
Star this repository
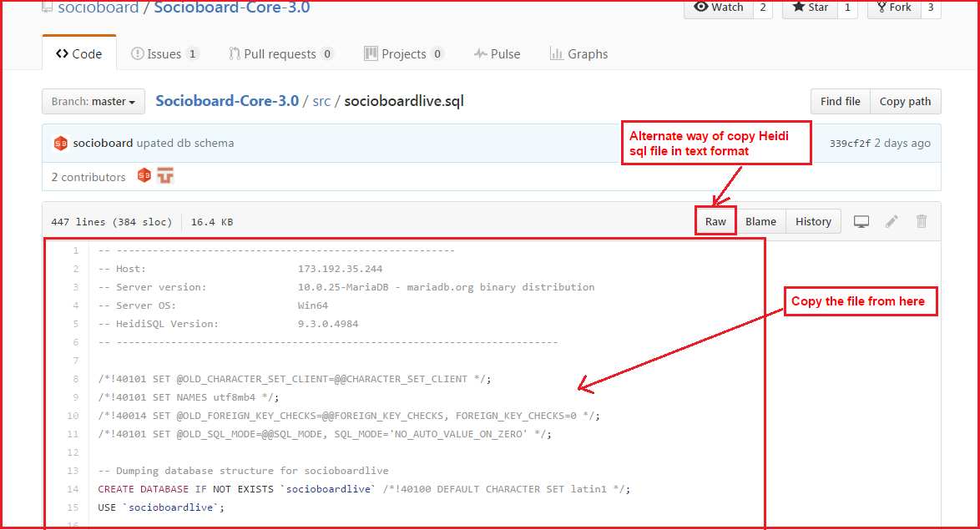pos(810,8)
